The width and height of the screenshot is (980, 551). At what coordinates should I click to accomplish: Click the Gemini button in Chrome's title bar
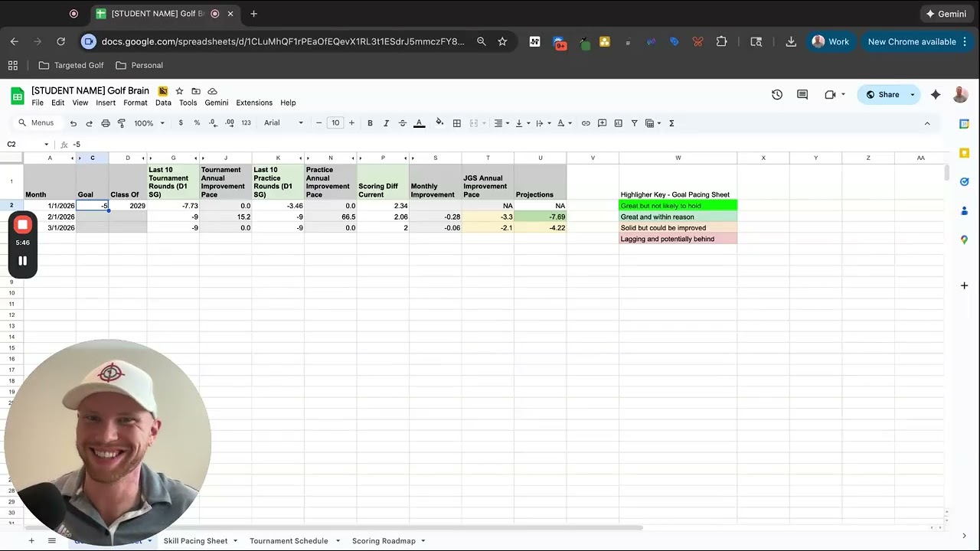pyautogui.click(x=946, y=14)
